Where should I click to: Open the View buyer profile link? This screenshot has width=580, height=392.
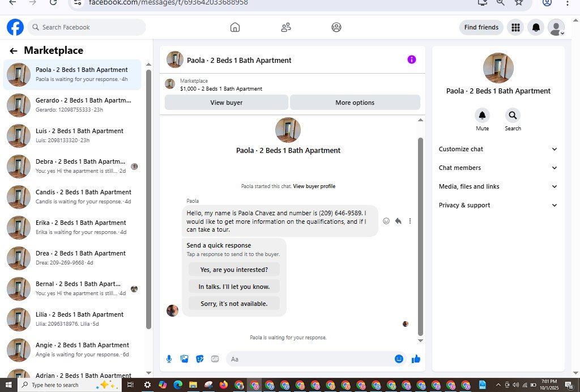[x=314, y=186]
